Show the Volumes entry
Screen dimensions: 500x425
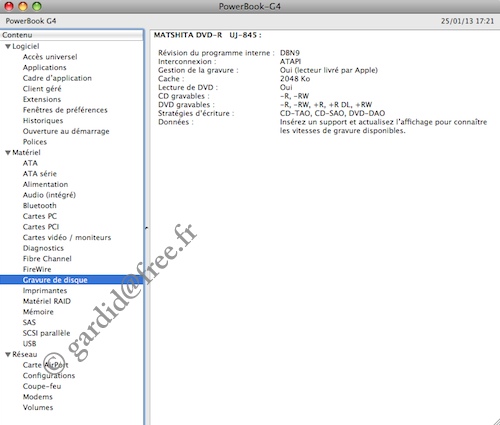(x=38, y=408)
